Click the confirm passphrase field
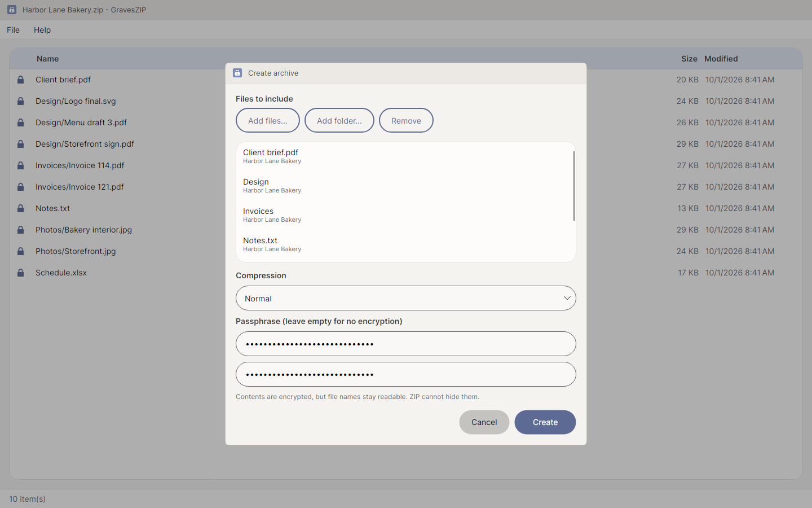 (x=406, y=374)
